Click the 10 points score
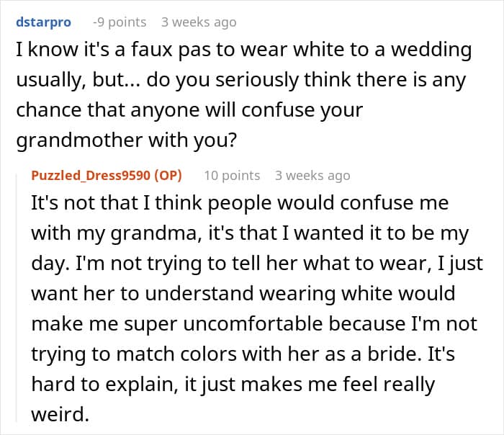504x435 pixels. [231, 175]
